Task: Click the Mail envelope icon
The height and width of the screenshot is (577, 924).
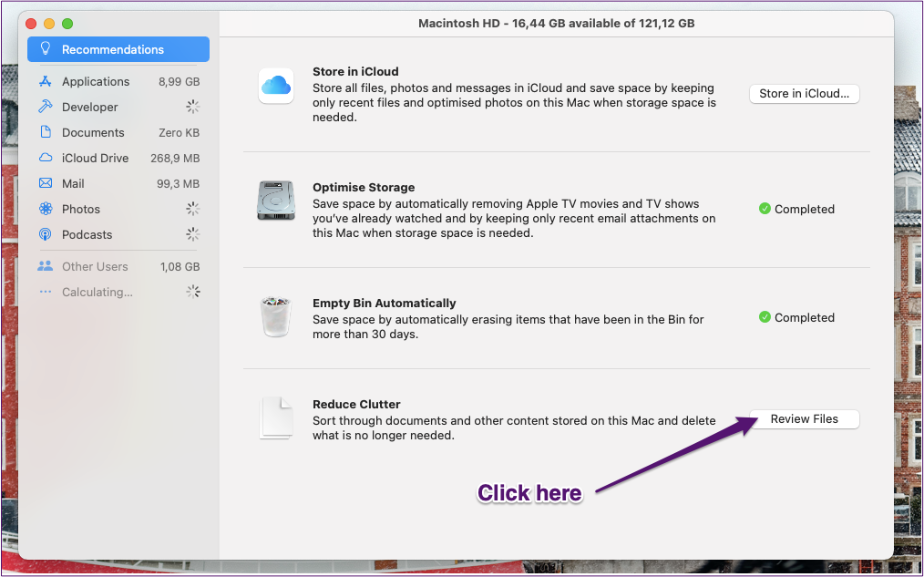Action: [46, 183]
